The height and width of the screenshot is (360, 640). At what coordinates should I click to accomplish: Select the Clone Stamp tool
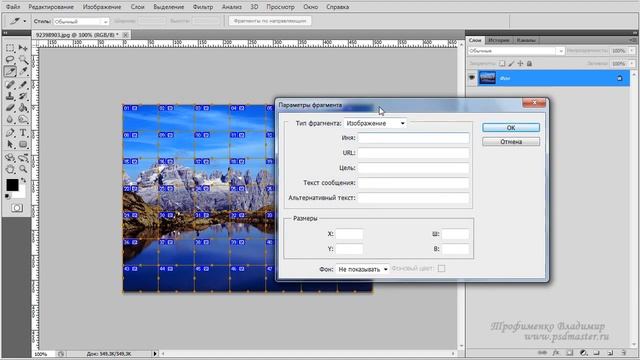(10, 96)
